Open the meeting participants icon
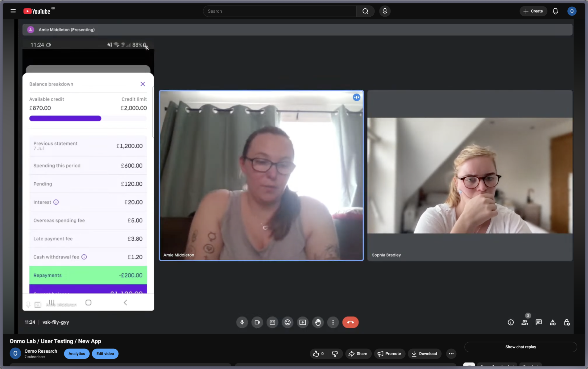The width and height of the screenshot is (588, 369). [524, 322]
